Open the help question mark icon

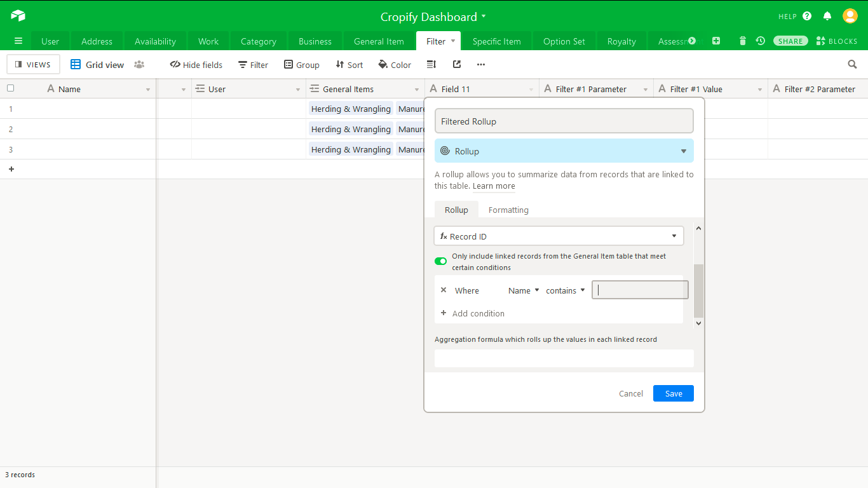click(807, 17)
